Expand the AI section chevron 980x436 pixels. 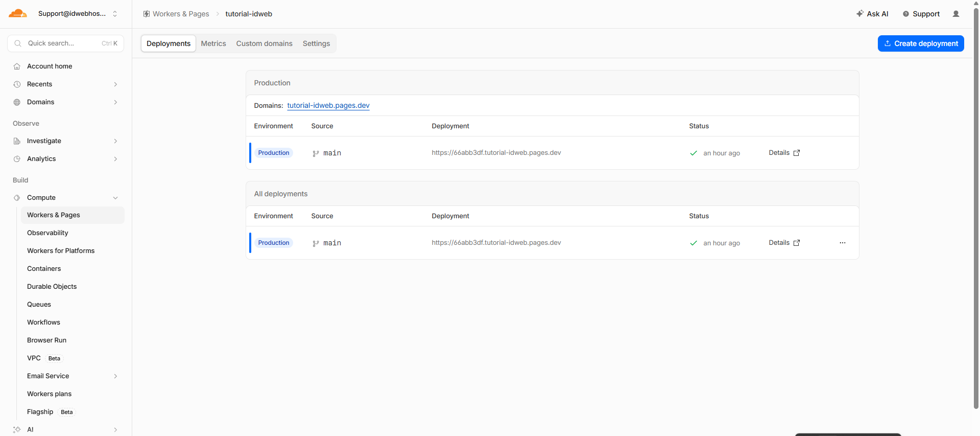(x=115, y=430)
